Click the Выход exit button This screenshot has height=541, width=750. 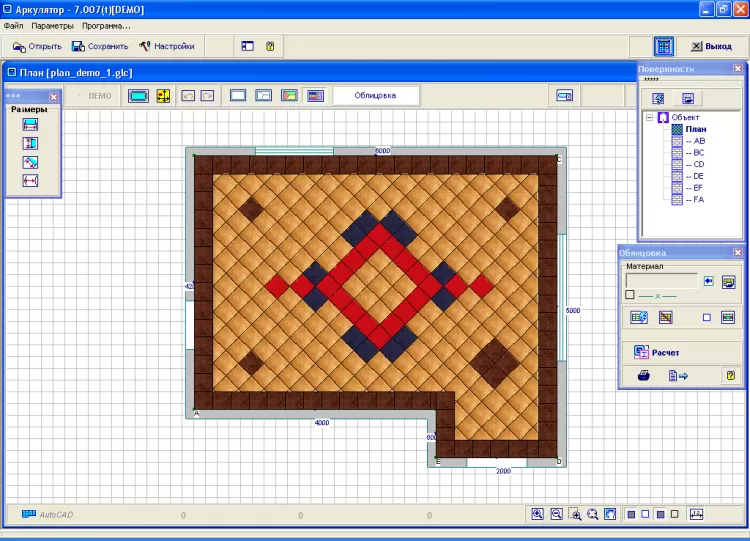coord(712,46)
